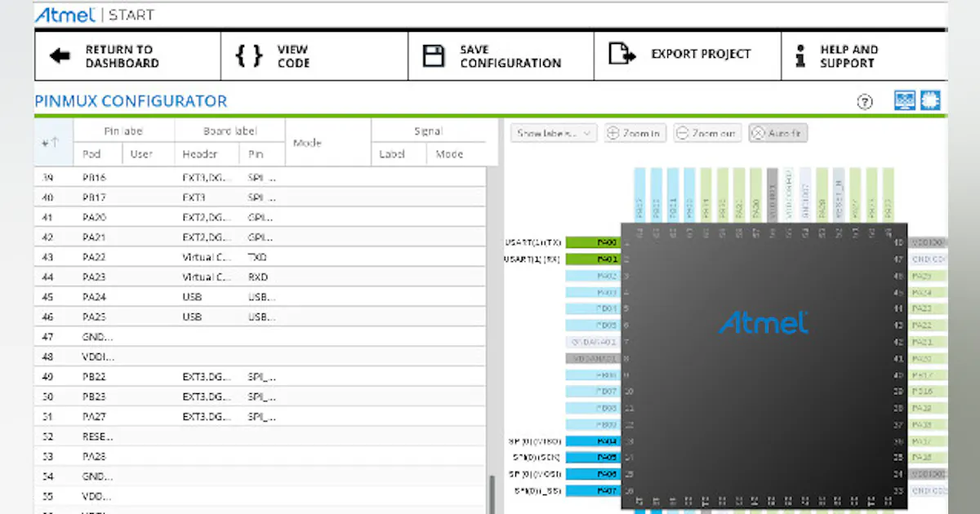Select chip pin 34 gray VDDIO pad
Image resolution: width=980 pixels, height=514 pixels.
[929, 474]
